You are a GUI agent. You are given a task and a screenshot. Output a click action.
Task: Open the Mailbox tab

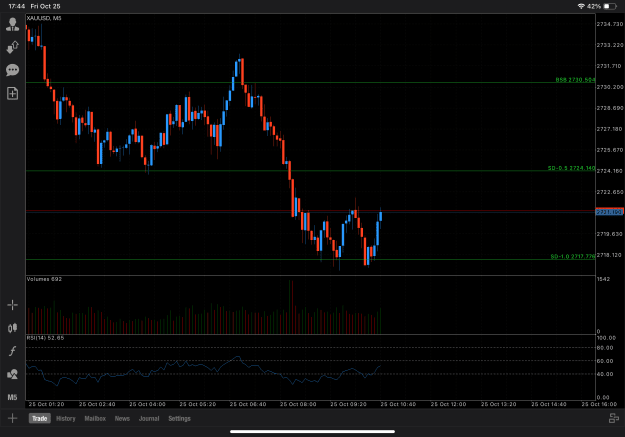click(95, 418)
